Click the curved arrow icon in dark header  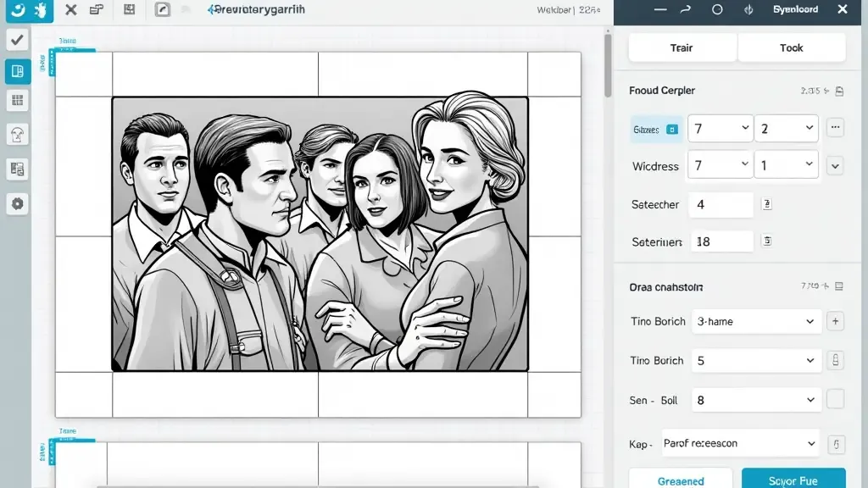[686, 10]
